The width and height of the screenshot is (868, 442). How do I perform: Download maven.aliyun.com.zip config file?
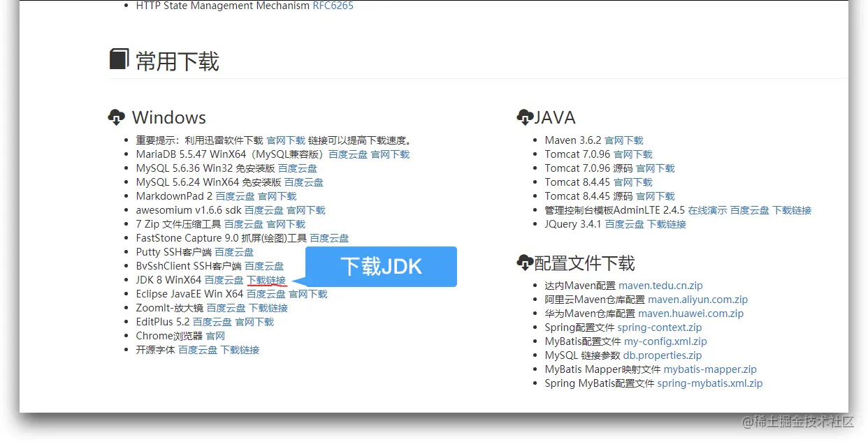tap(697, 300)
